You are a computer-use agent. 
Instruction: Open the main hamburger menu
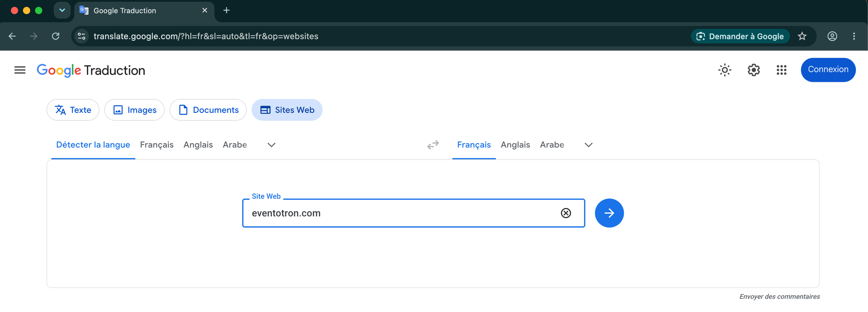click(x=20, y=70)
